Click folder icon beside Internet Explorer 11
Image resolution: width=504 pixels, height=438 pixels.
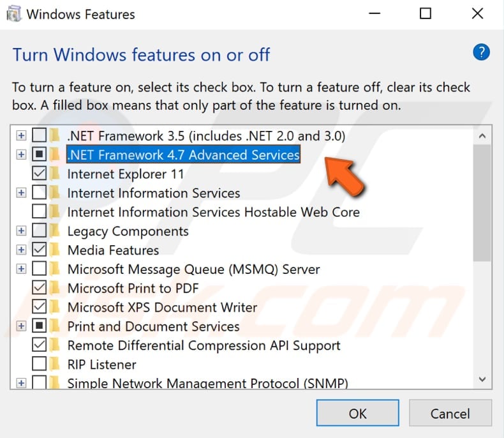[56, 174]
